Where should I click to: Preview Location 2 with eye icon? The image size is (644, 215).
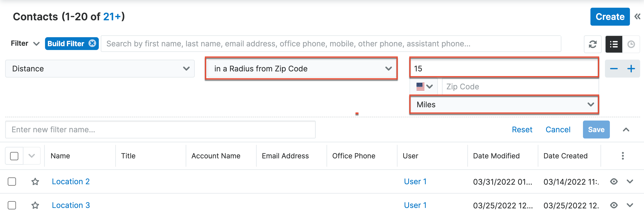pyautogui.click(x=614, y=181)
